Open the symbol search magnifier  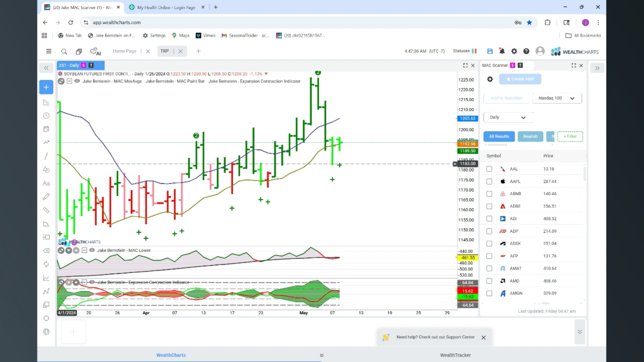tap(64, 51)
